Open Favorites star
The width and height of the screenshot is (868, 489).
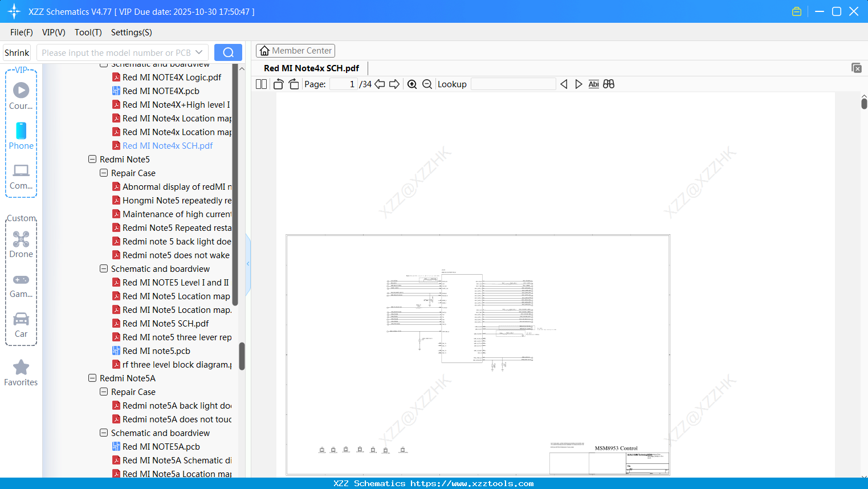21,373
